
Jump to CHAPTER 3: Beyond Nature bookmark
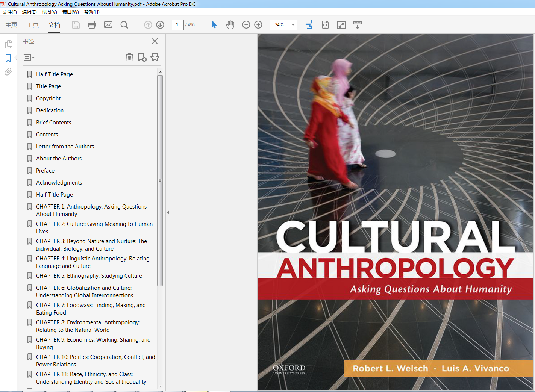tap(92, 245)
